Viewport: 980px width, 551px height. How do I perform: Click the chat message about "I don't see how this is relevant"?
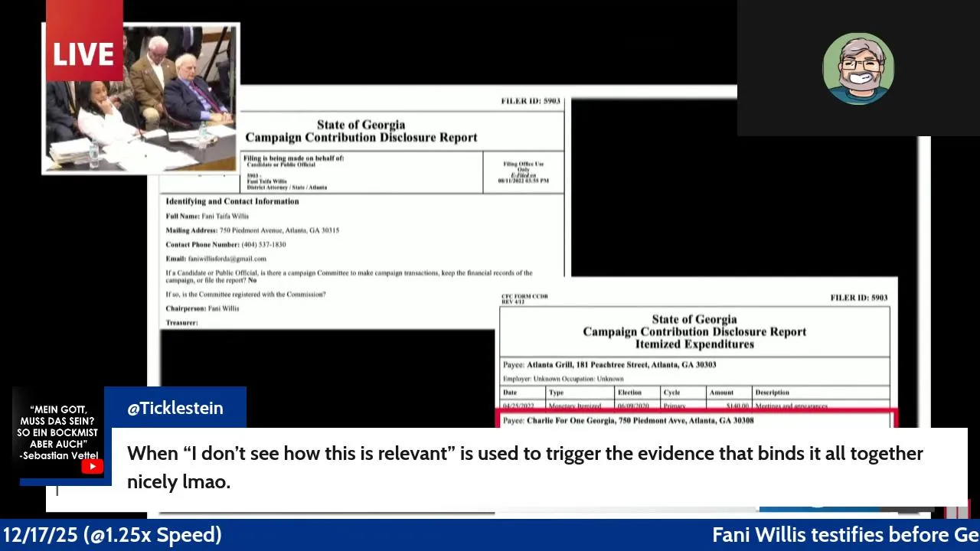pyautogui.click(x=524, y=467)
